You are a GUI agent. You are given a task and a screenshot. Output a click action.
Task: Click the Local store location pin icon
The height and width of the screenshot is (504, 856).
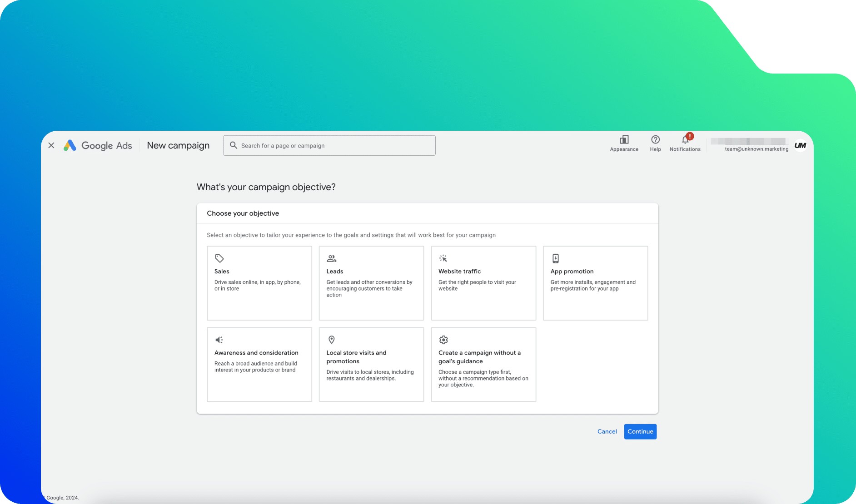pos(331,340)
